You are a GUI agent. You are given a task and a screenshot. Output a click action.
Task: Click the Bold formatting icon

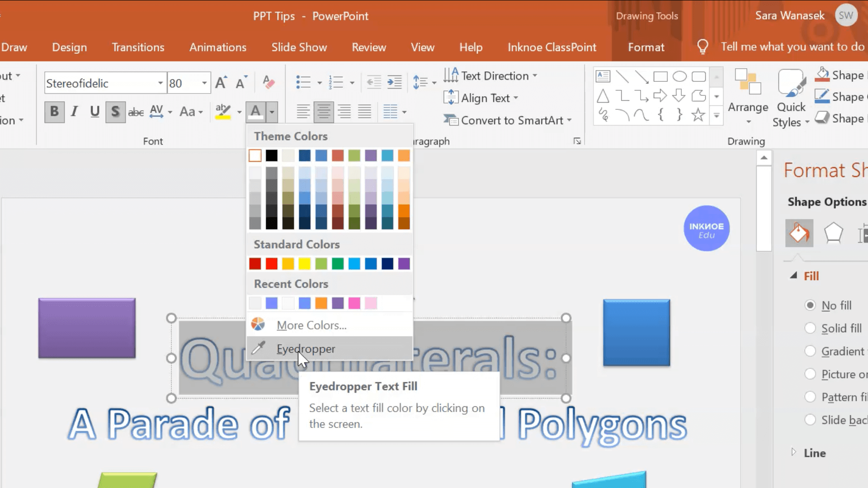54,112
